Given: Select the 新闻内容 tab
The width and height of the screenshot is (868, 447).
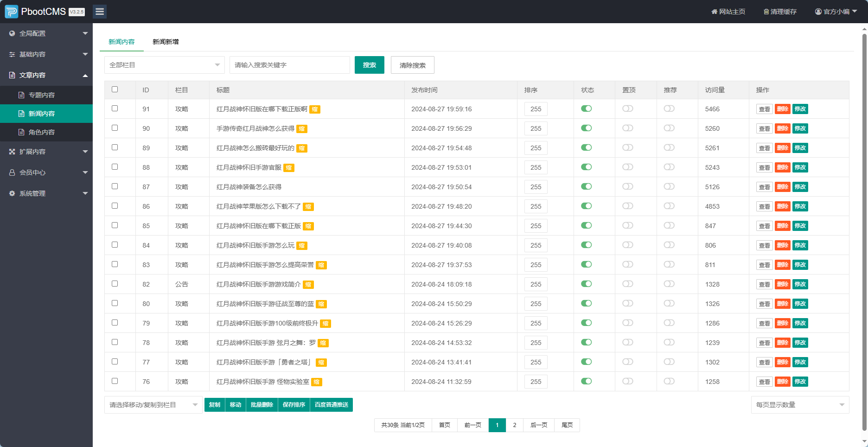Looking at the screenshot, I should [x=121, y=42].
